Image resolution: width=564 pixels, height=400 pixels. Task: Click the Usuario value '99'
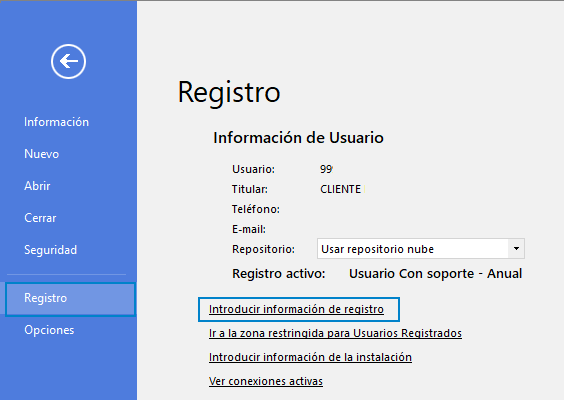click(326, 169)
